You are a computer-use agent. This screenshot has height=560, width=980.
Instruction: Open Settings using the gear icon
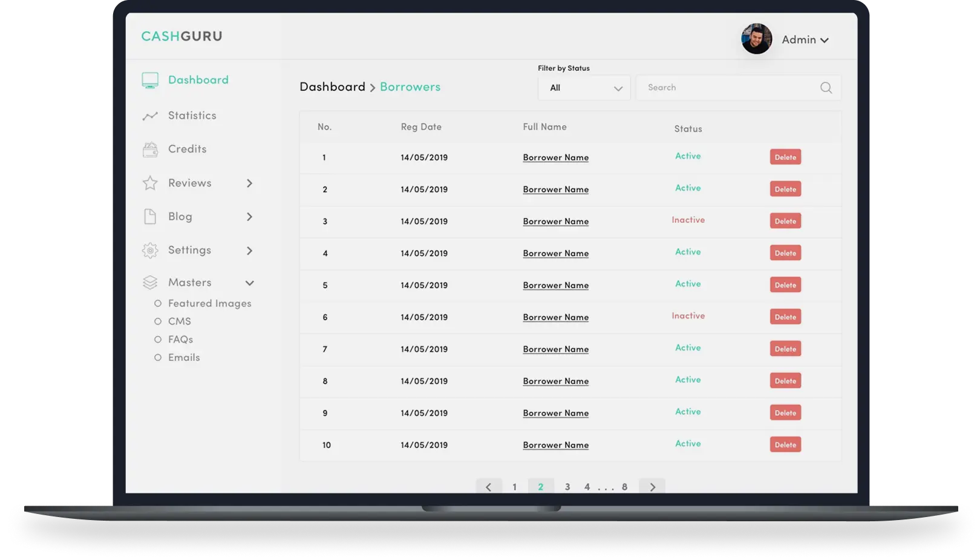pos(149,250)
